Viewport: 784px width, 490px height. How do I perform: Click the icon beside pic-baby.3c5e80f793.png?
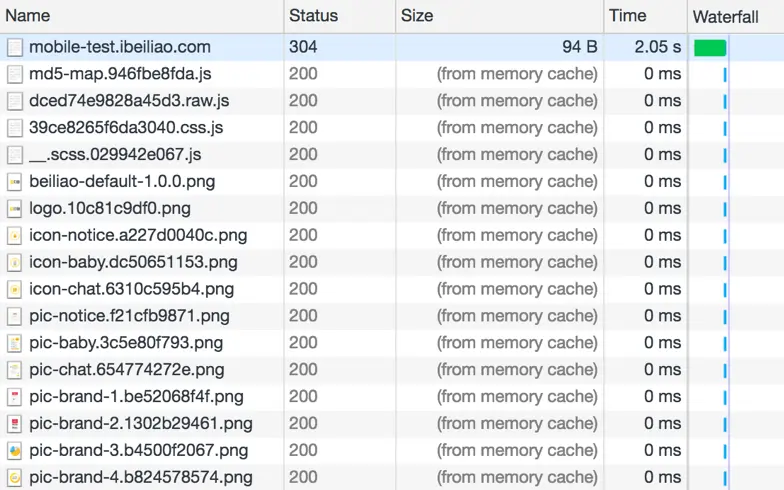click(14, 343)
